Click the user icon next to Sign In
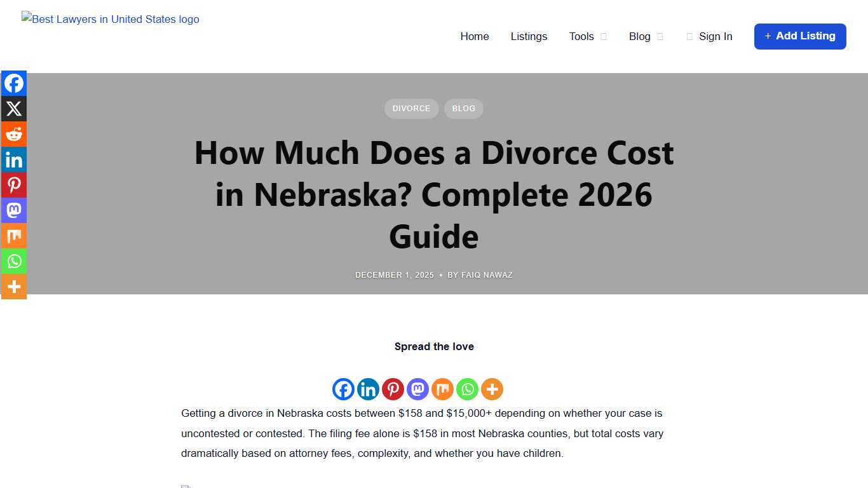The image size is (868, 488). pos(689,36)
